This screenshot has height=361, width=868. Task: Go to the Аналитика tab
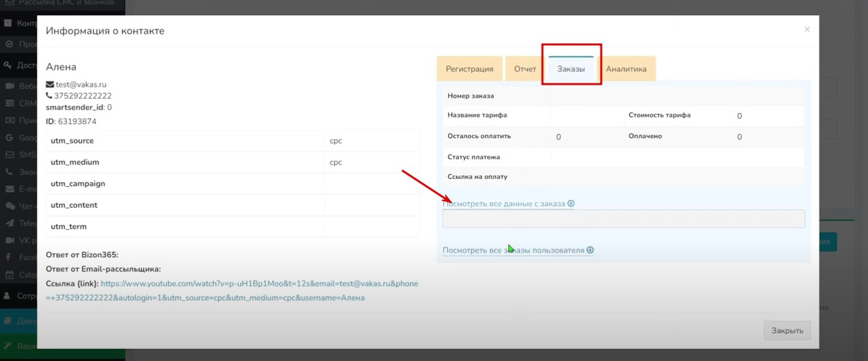pyautogui.click(x=626, y=69)
